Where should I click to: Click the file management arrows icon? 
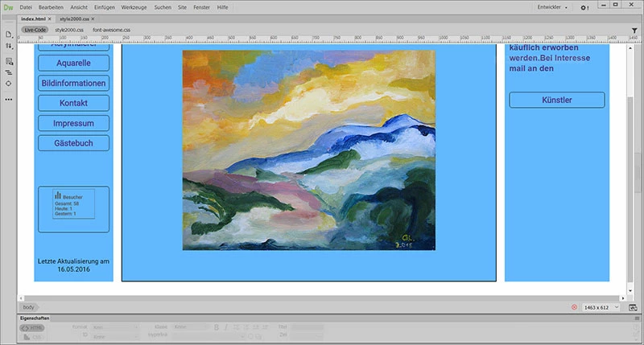9,46
